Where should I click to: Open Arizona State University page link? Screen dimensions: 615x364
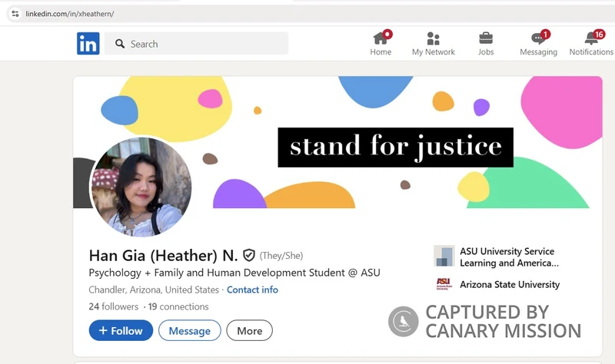[x=510, y=284]
